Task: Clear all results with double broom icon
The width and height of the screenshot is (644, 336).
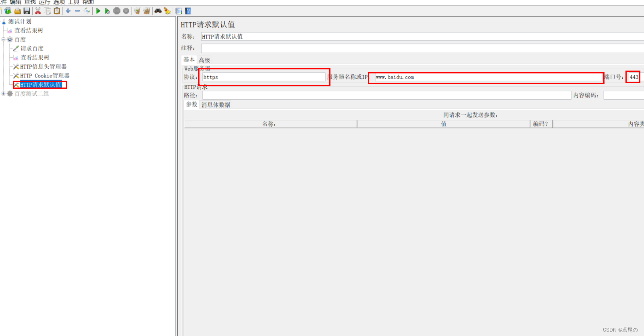Action: click(x=147, y=11)
